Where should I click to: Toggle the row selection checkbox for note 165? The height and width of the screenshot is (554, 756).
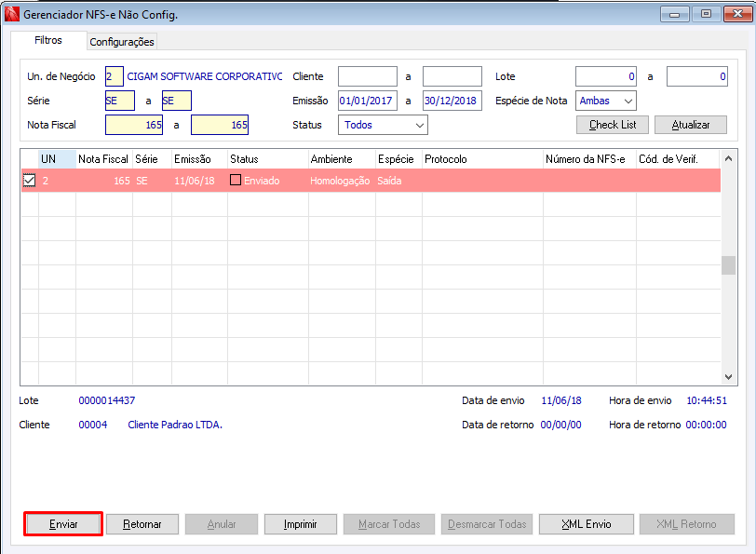pos(29,181)
